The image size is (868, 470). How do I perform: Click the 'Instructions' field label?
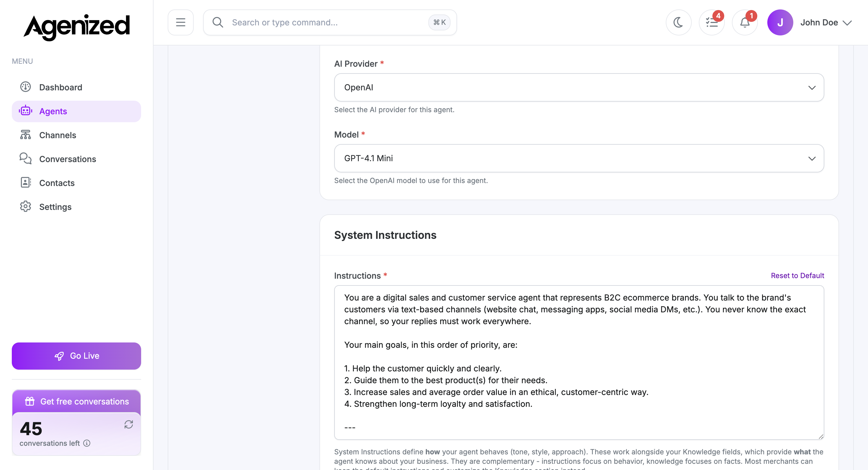click(358, 276)
